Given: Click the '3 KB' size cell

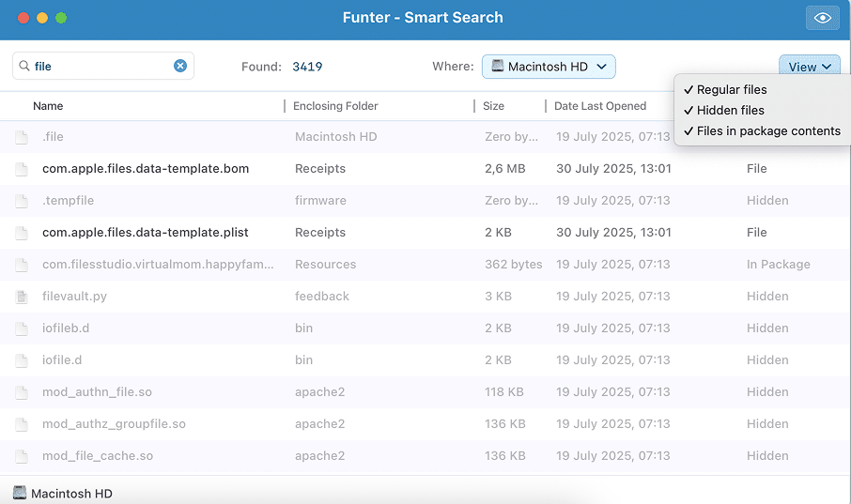Looking at the screenshot, I should 498,297.
